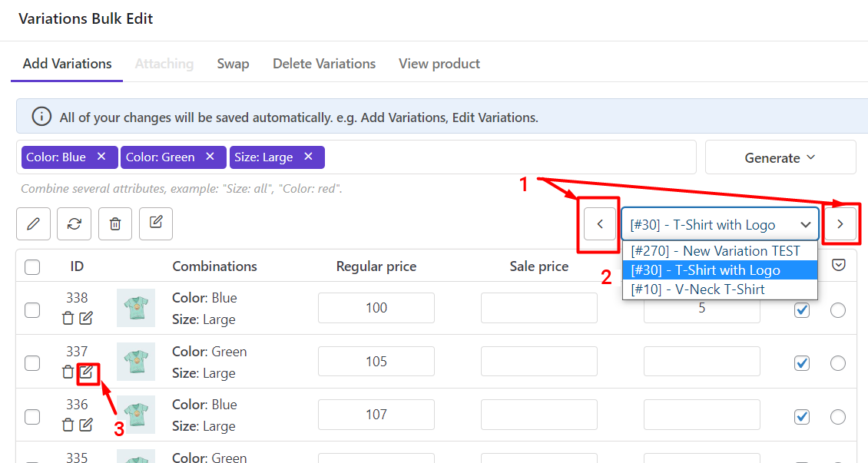Switch to the Swap tab
This screenshot has width=868, height=463.
[233, 64]
